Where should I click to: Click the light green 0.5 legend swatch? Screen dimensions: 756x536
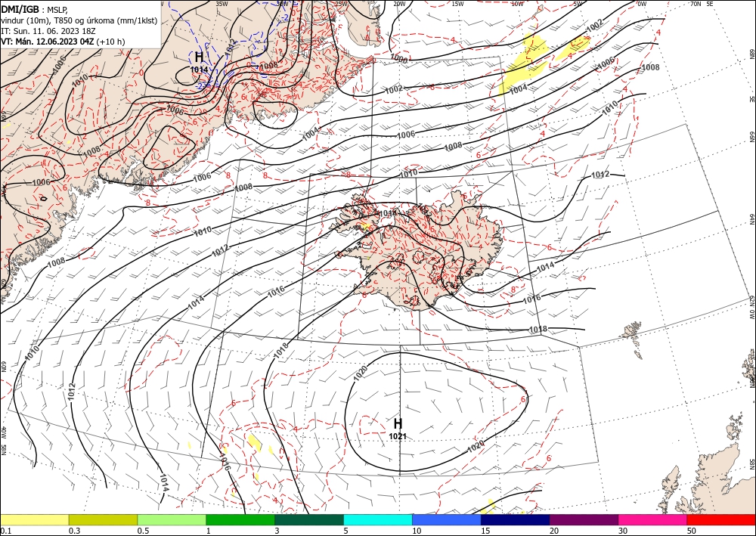coord(172,520)
